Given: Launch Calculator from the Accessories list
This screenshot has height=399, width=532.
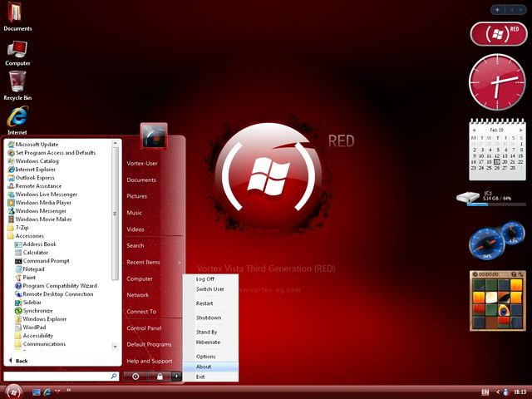Looking at the screenshot, I should pos(35,253).
